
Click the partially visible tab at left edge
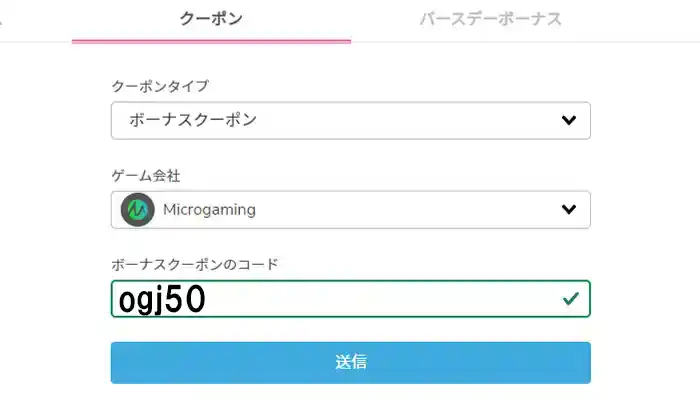coord(3,19)
